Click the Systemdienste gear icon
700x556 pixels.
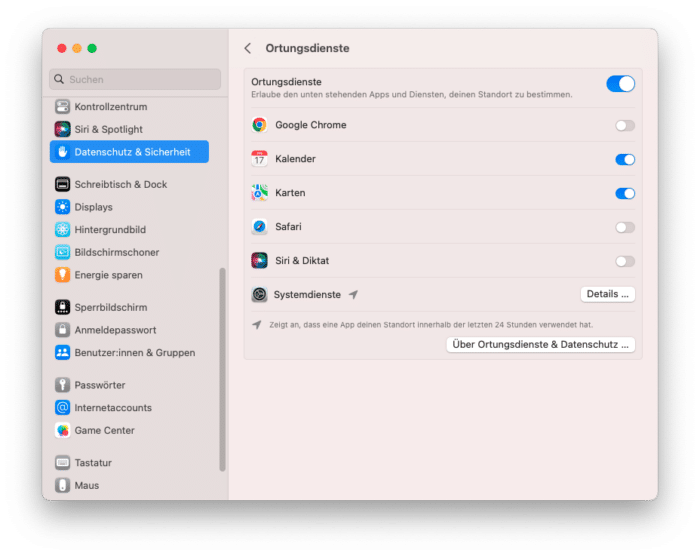click(259, 294)
